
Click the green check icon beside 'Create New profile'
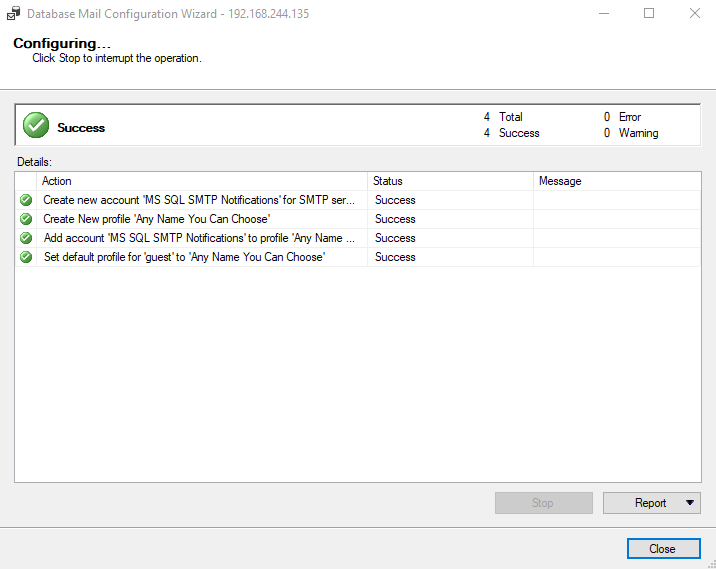tap(26, 219)
